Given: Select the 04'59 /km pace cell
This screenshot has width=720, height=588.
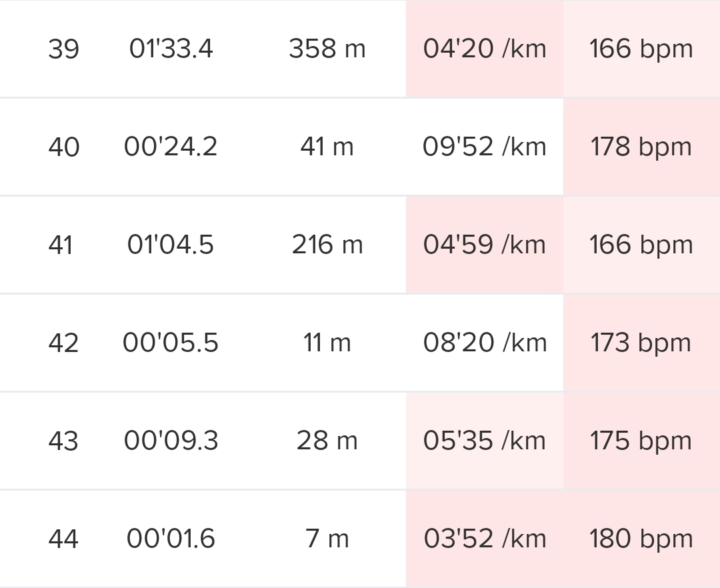Looking at the screenshot, I should click(x=485, y=245).
